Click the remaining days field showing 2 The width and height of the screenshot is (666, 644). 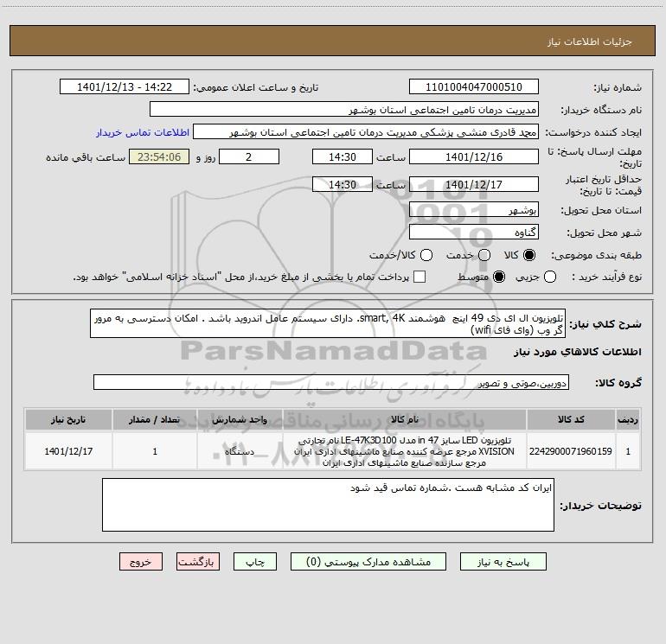tap(249, 156)
